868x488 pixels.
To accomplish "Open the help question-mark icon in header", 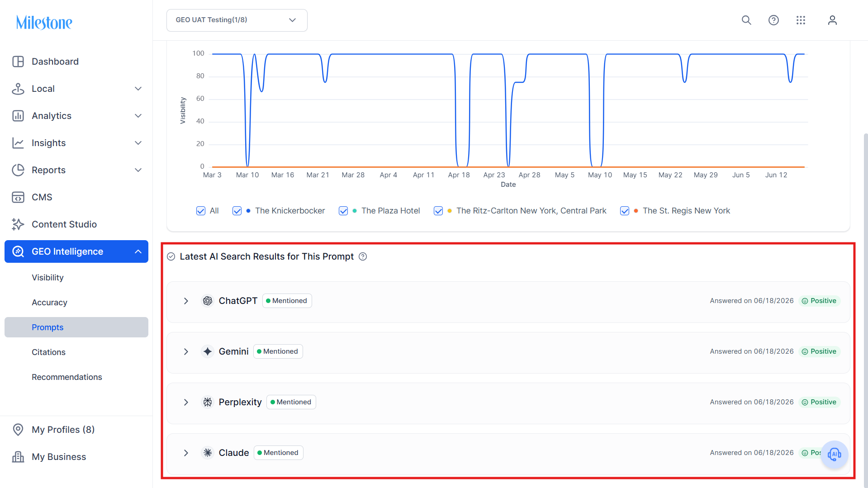I will 773,20.
